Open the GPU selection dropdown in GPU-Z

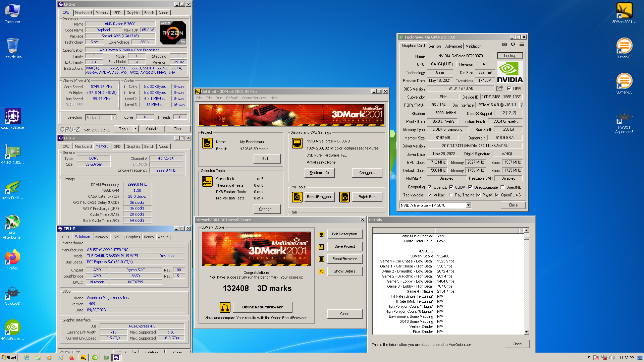[469, 205]
